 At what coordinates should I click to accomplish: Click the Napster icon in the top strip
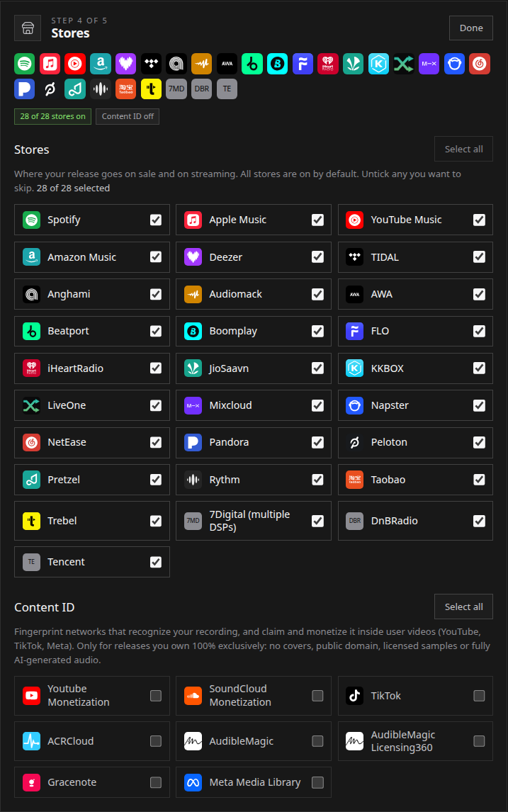coord(454,64)
